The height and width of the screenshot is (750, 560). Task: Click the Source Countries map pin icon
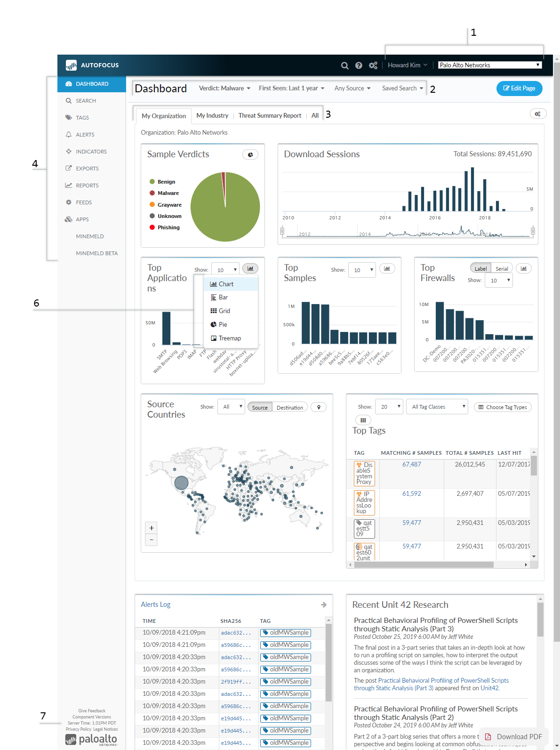(x=319, y=407)
